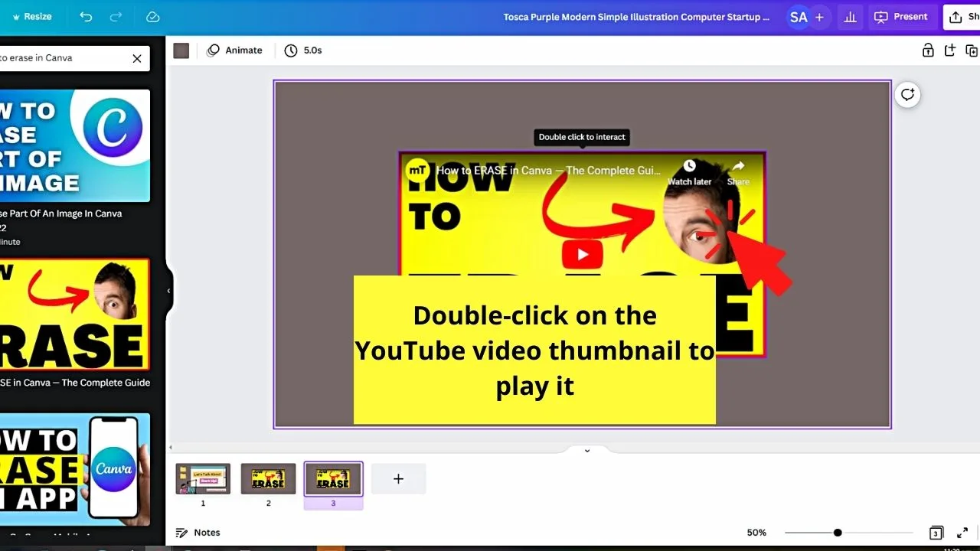Screen dimensions: 980x551
Task: Click the 50% zoom level value
Action: (x=756, y=533)
